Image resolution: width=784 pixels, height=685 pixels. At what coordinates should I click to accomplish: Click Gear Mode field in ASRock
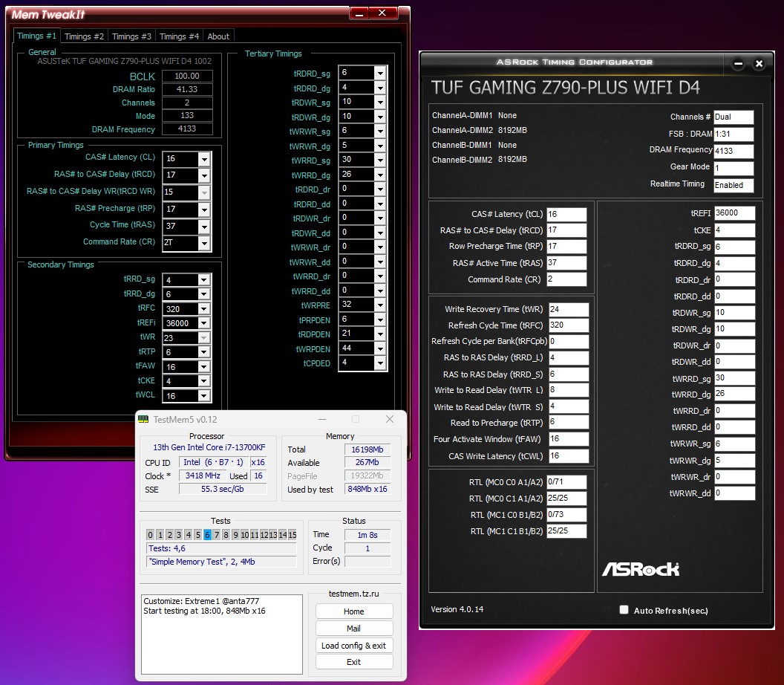(x=734, y=168)
